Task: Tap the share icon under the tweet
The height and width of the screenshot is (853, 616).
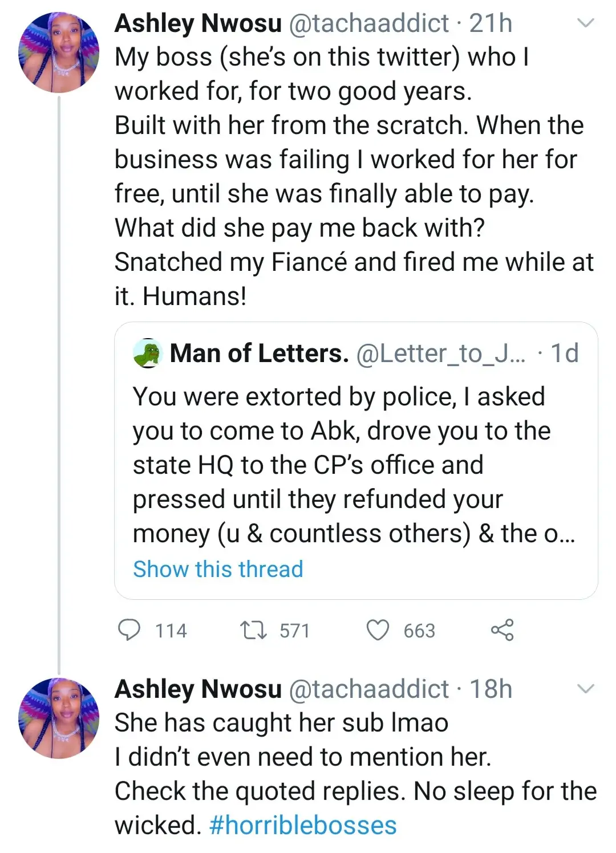Action: [x=502, y=630]
